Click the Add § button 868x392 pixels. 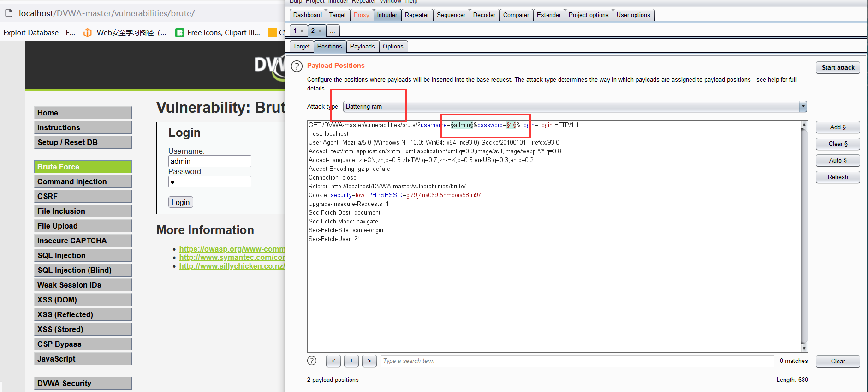(x=838, y=127)
